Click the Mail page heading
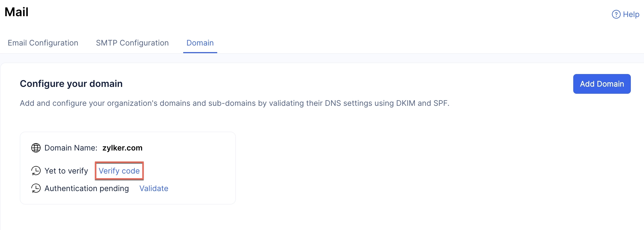This screenshot has width=644, height=230. 16,12
